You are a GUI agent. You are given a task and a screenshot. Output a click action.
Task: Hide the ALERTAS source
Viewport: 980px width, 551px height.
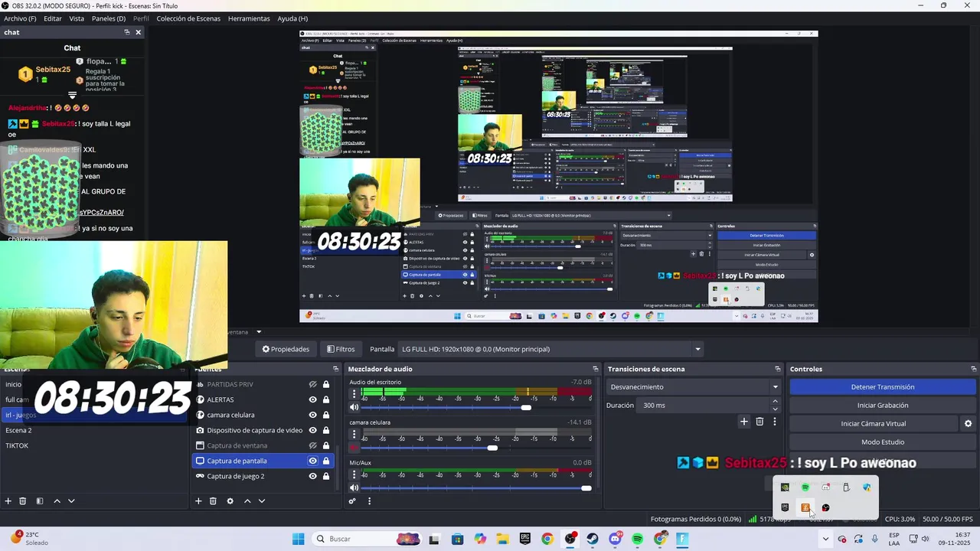click(x=312, y=399)
